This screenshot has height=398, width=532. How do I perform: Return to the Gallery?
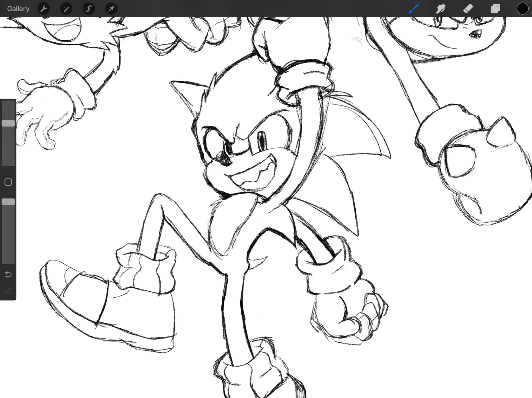tap(18, 9)
